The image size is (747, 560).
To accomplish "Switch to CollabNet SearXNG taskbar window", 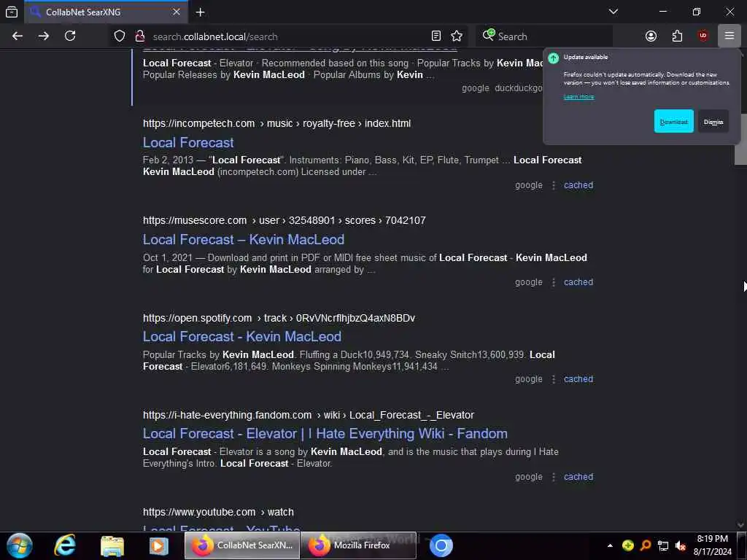I will coord(242,545).
